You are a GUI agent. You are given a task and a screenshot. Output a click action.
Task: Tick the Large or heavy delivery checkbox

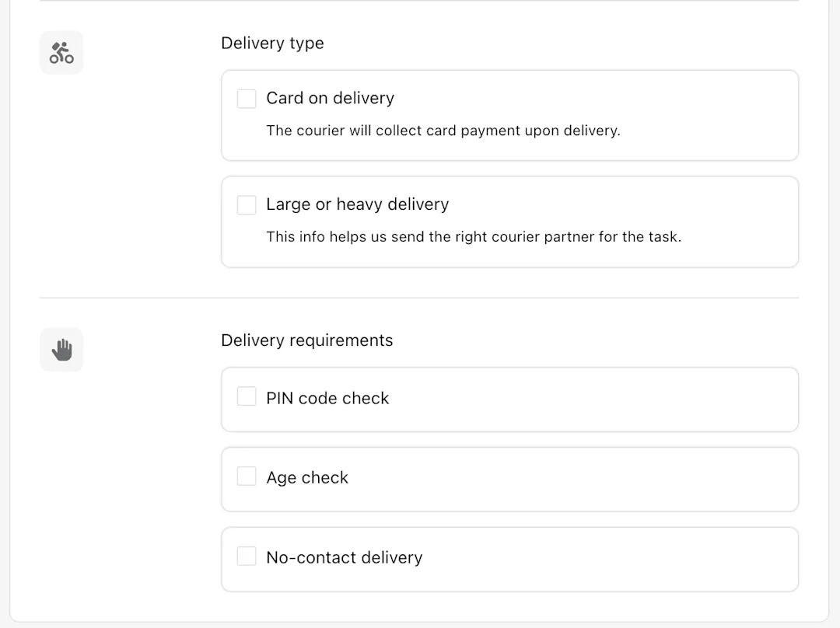(247, 204)
